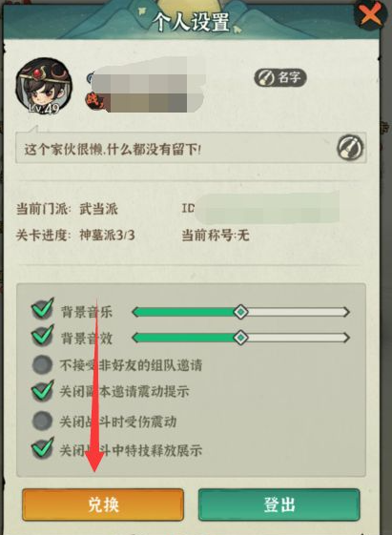392x535 pixels.
Task: Click the green 登出 button
Action: pyautogui.click(x=279, y=504)
